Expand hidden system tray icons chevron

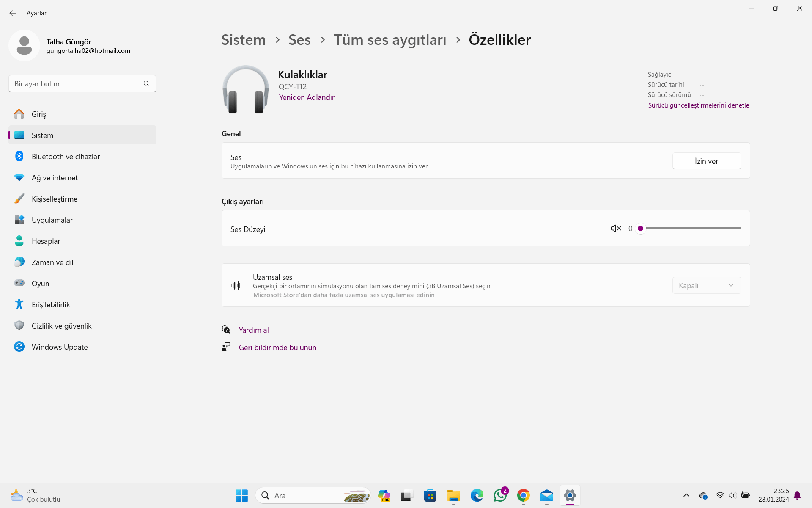[x=686, y=495]
